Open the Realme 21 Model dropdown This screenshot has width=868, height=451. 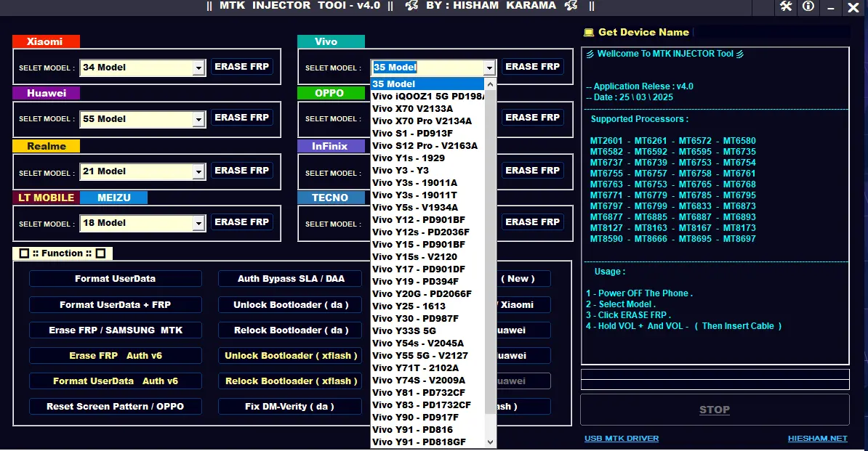click(x=198, y=171)
